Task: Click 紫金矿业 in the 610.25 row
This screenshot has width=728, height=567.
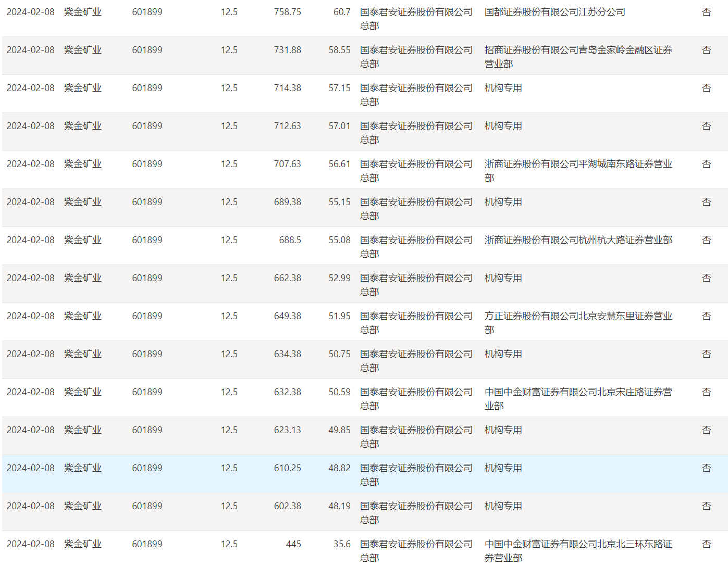Action: click(x=83, y=468)
